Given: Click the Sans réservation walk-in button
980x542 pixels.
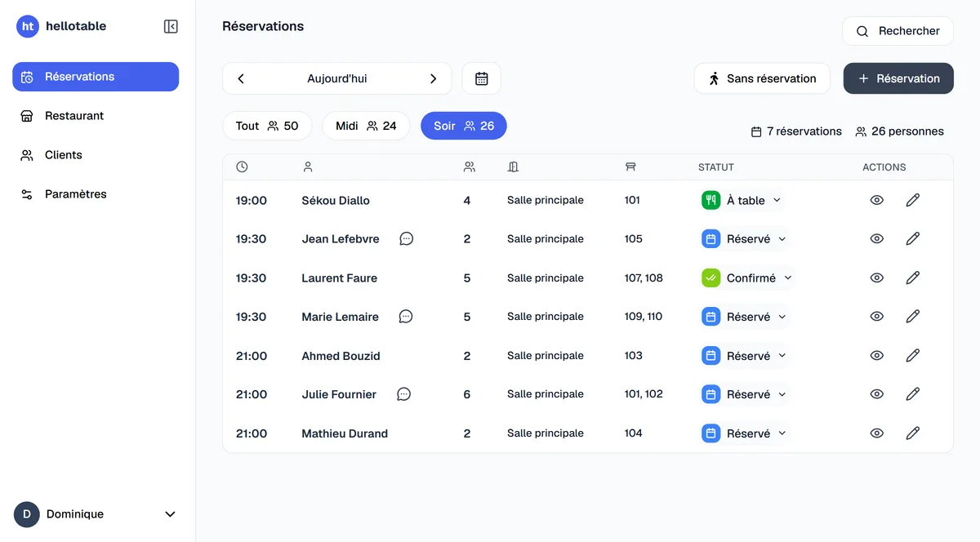Looking at the screenshot, I should point(762,78).
